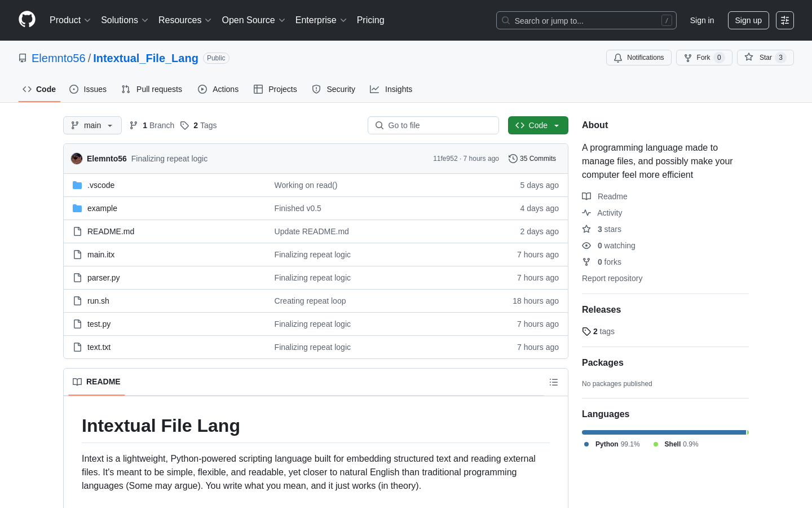Expand the Open Source menu
This screenshot has height=508, width=812.
[254, 20]
